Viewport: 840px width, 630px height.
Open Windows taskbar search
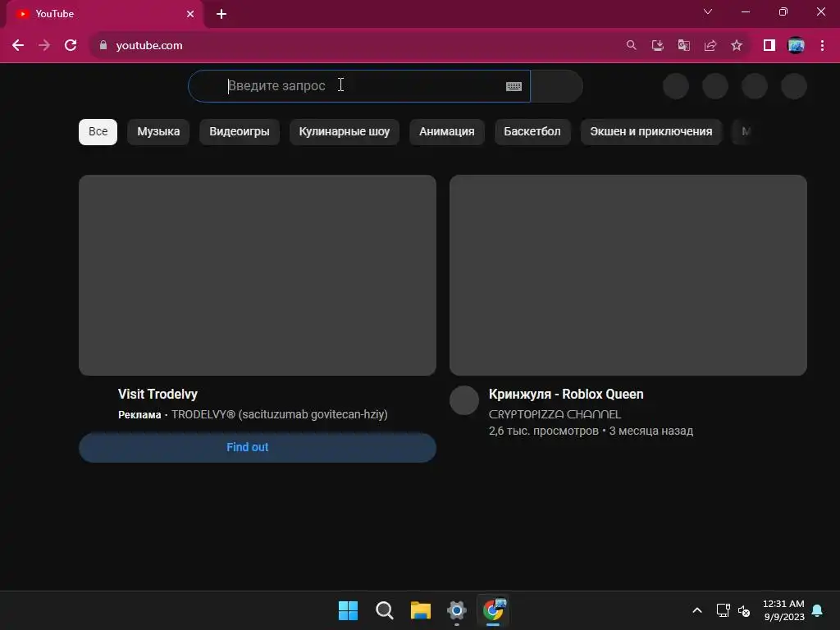385,610
